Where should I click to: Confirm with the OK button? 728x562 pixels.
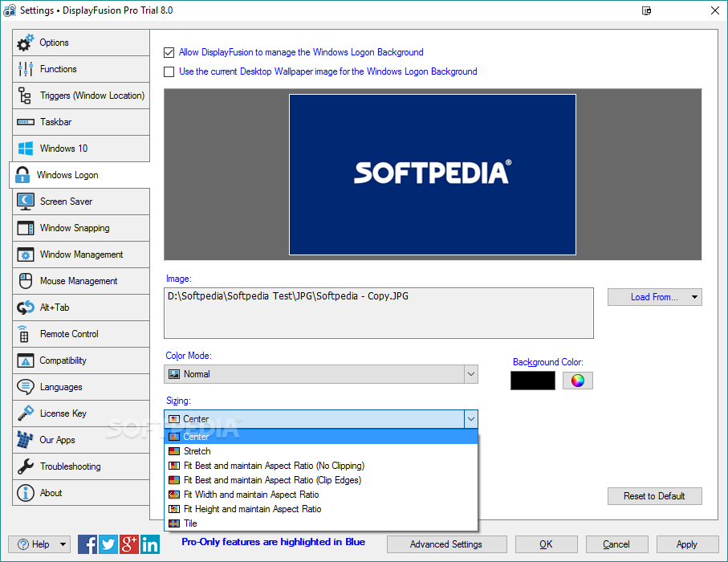click(x=546, y=544)
